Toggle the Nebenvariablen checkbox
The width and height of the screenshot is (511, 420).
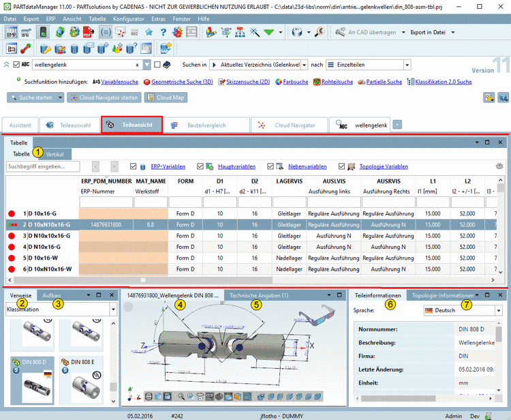coord(270,166)
